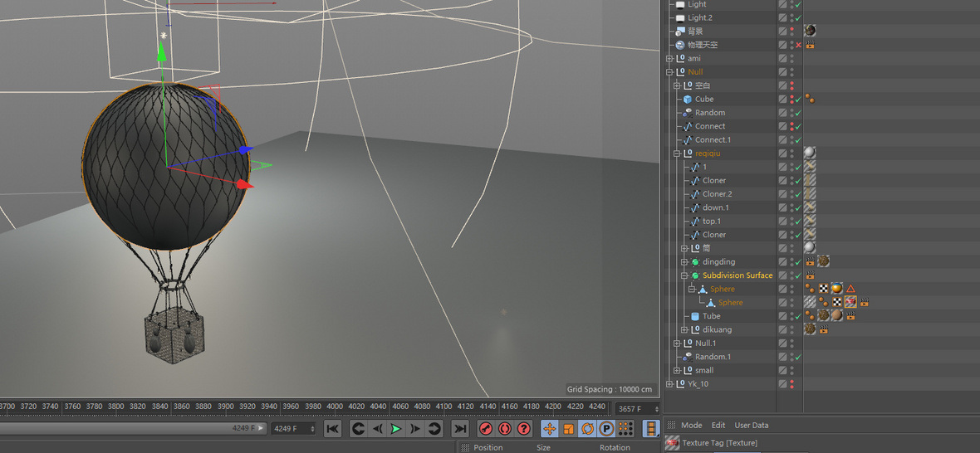Toggle the green enable checkmark for Cube
The height and width of the screenshot is (453, 980).
[798, 100]
